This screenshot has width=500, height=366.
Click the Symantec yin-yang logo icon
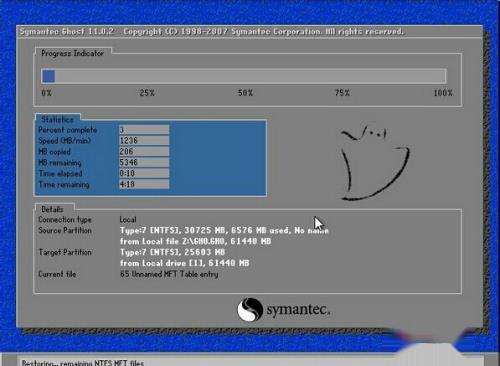tap(250, 309)
